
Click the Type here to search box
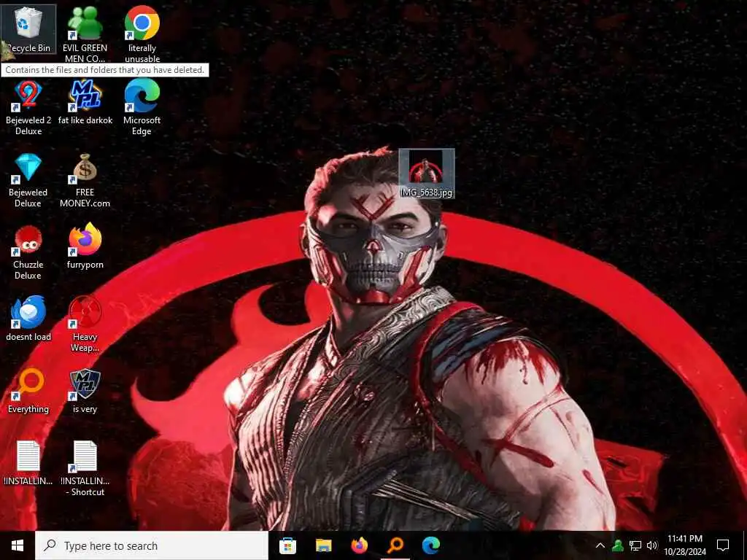click(x=152, y=545)
